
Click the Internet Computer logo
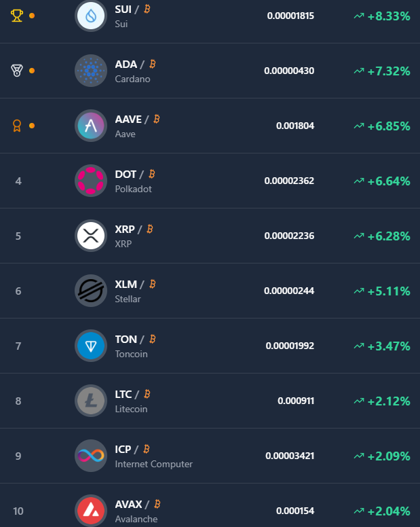point(91,456)
